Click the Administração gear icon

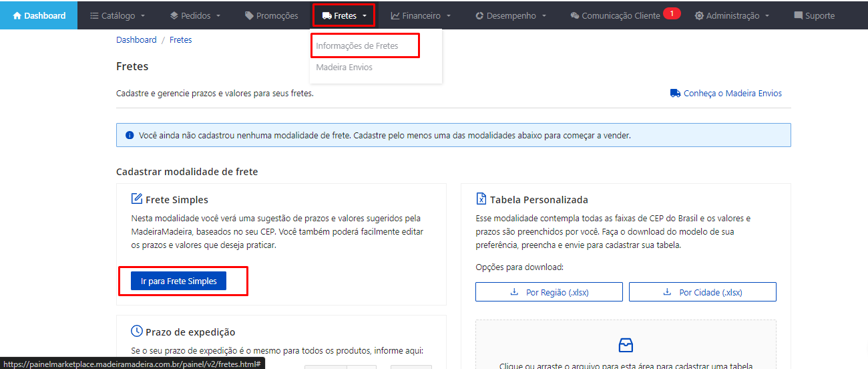tap(699, 15)
